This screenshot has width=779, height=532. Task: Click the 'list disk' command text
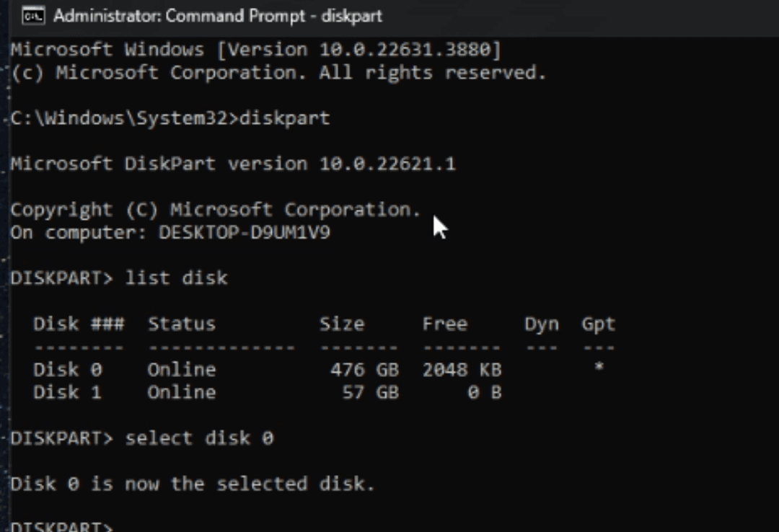coord(177,278)
